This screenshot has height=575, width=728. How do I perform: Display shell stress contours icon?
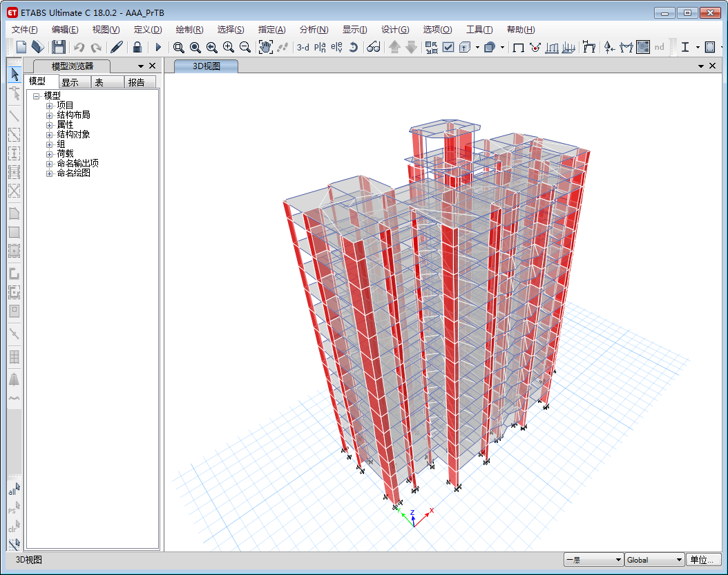[643, 48]
